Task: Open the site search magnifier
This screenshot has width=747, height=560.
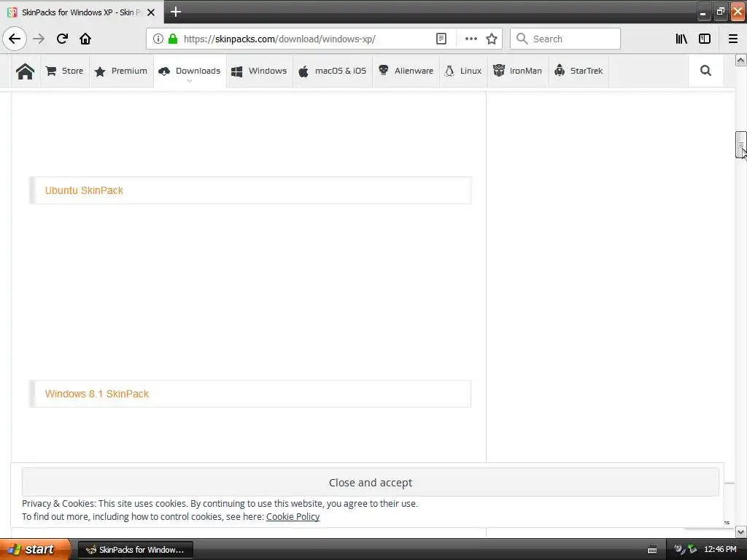Action: (705, 71)
